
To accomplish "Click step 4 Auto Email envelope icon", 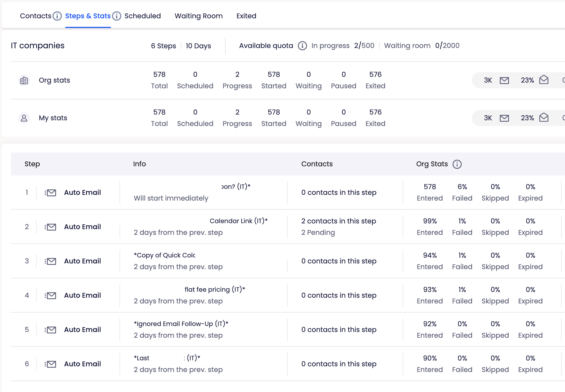I will pos(51,295).
